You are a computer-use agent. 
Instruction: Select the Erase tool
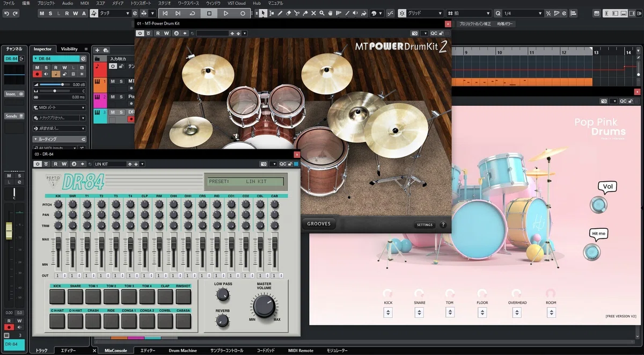click(288, 13)
